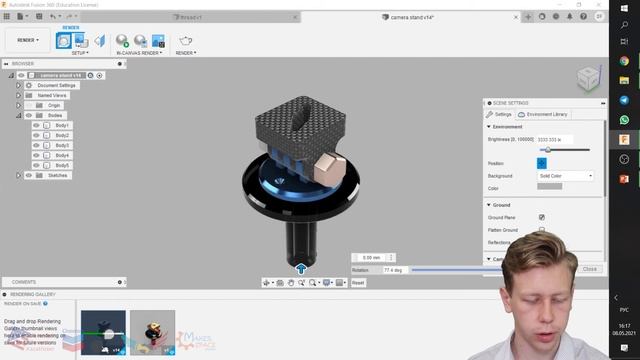Viewport: 640px width, 360px height.
Task: Click the background Color swatch
Action: pyautogui.click(x=549, y=187)
